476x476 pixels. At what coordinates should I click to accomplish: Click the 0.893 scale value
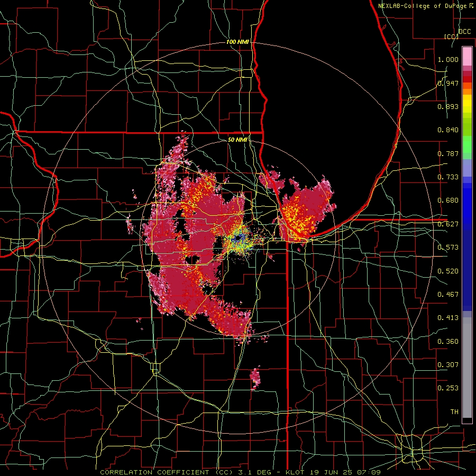pyautogui.click(x=448, y=106)
